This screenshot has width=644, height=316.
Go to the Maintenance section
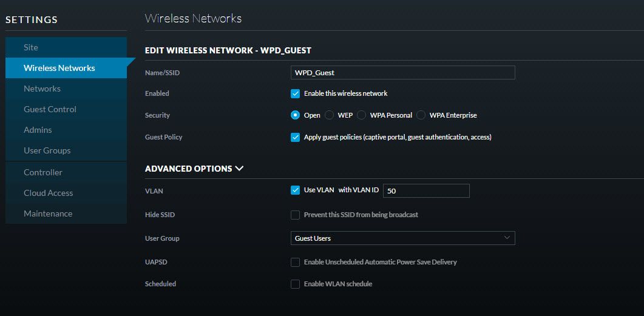tap(48, 213)
